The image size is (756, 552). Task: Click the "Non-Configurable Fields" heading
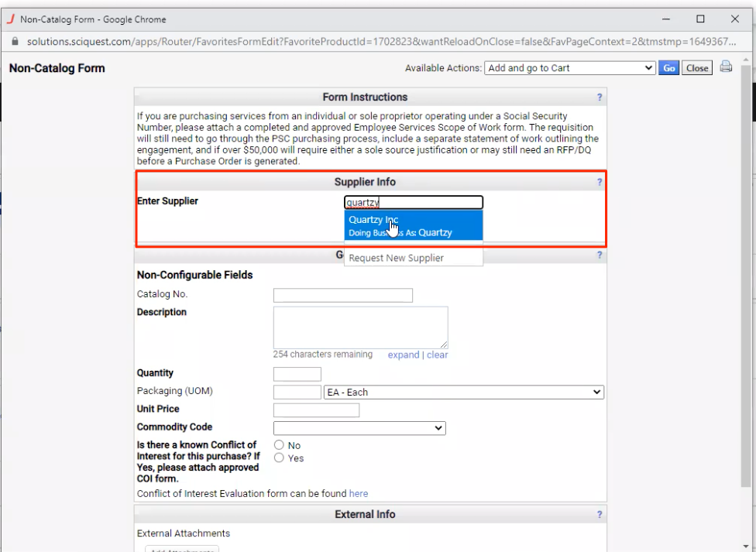click(194, 275)
